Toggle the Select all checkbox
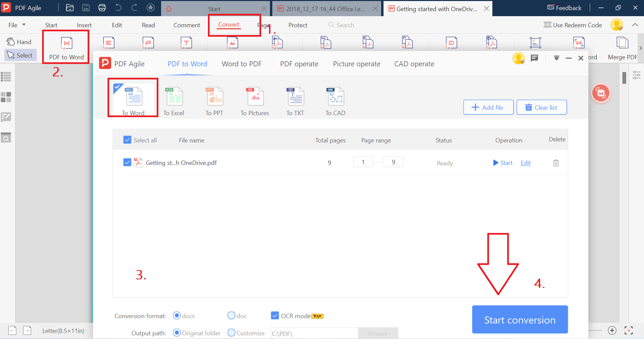This screenshot has width=644, height=339. [127, 140]
